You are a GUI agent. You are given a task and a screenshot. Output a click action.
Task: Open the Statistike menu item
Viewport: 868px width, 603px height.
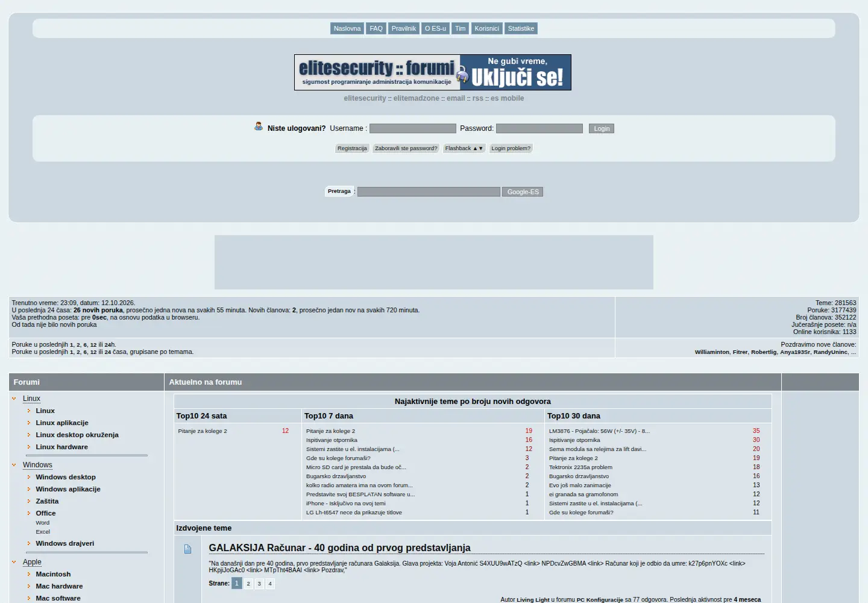coord(521,28)
